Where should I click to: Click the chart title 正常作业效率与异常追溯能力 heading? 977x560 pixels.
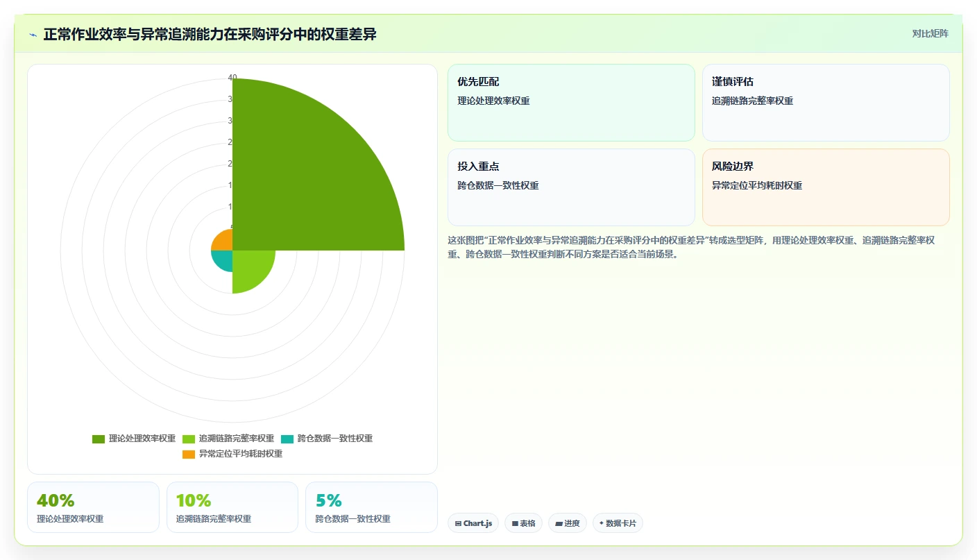(210, 34)
